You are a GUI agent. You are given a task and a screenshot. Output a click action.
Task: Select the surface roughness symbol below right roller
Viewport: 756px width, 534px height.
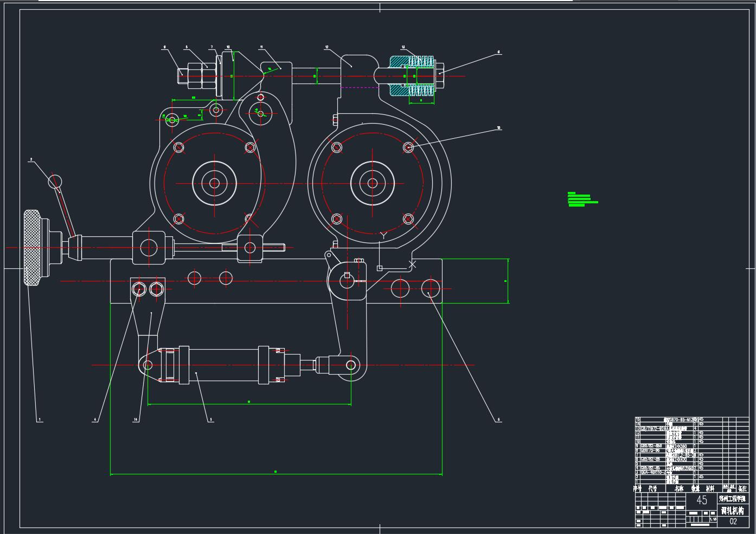point(383,235)
